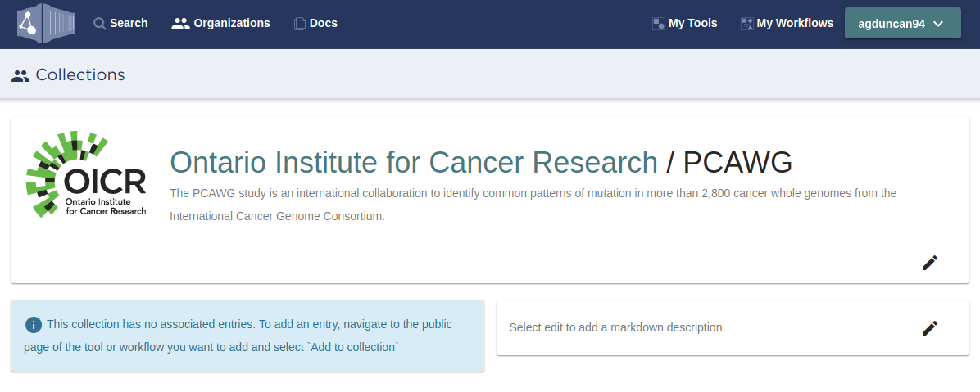Viewport: 980px width, 392px height.
Task: Click the Collections header people icon
Action: [x=20, y=75]
